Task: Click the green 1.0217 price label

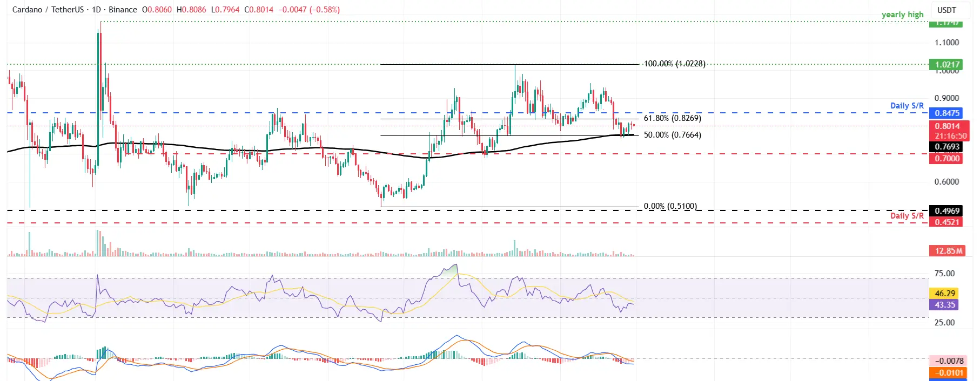Action: [947, 64]
